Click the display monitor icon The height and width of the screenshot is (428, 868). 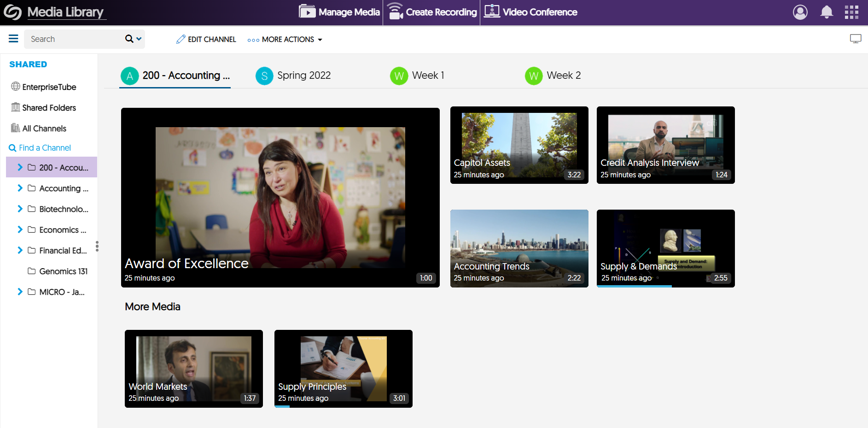coord(855,39)
